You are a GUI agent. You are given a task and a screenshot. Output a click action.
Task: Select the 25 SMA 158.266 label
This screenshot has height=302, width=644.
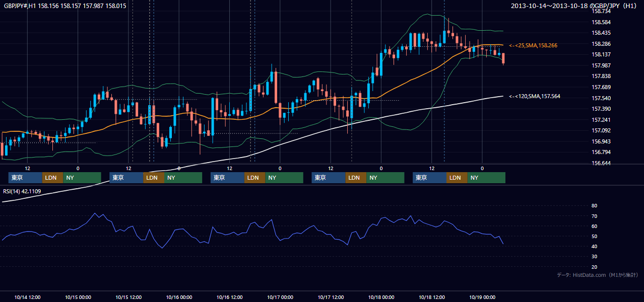pyautogui.click(x=533, y=45)
